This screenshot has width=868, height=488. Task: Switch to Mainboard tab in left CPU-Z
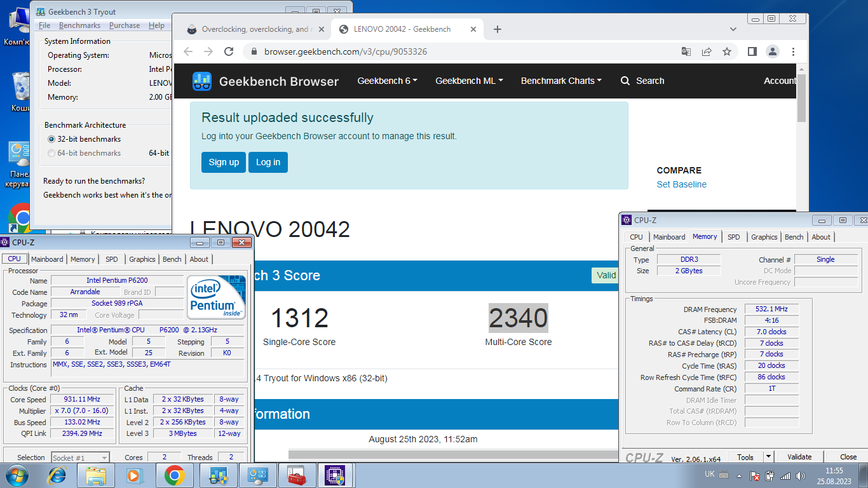[x=47, y=259]
